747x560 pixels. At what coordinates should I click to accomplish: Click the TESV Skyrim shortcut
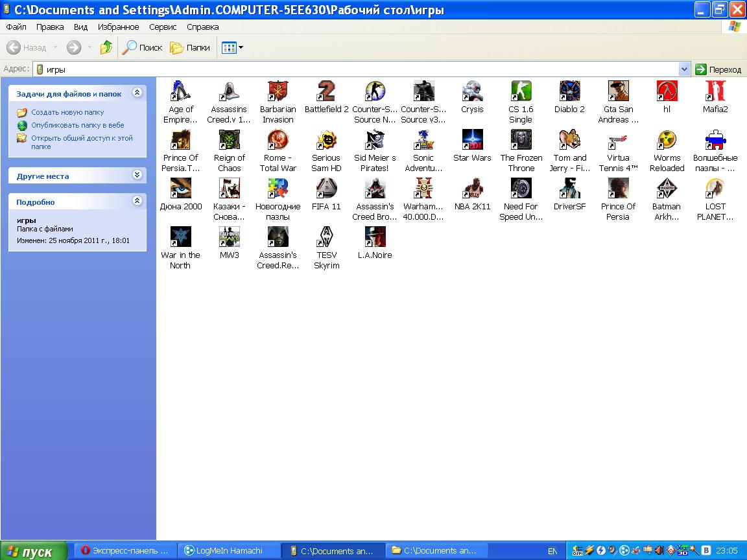point(326,237)
